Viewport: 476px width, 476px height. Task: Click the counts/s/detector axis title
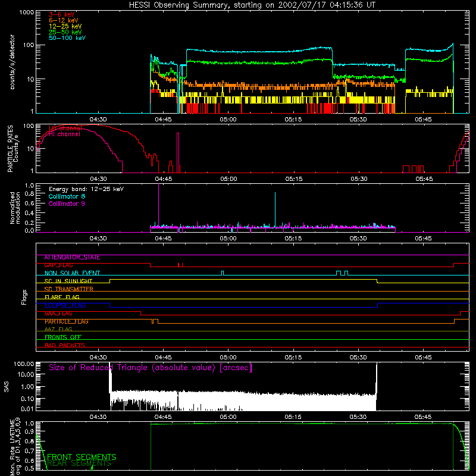12,62
